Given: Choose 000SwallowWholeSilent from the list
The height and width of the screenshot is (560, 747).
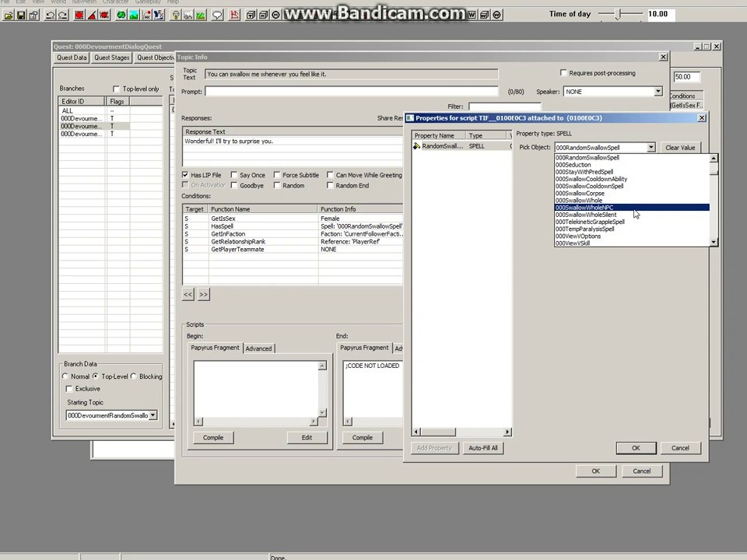Looking at the screenshot, I should point(632,215).
